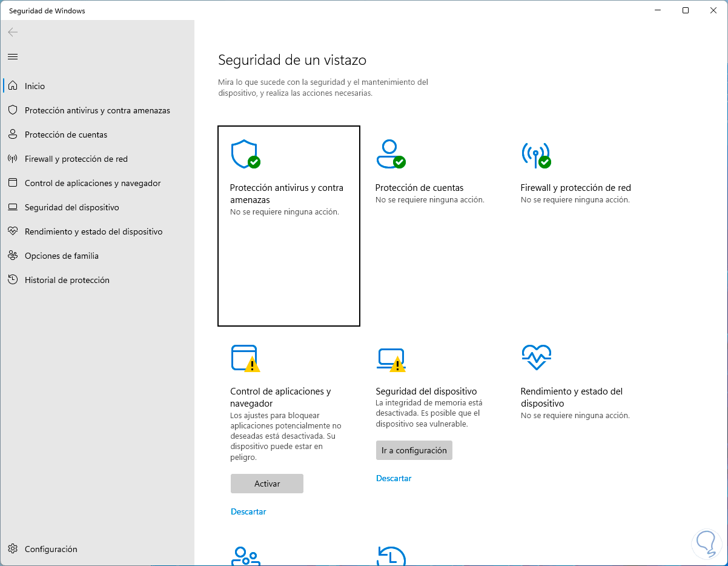This screenshot has height=566, width=728.
Task: Click the antenna icon for Firewall in sidebar
Action: [x=13, y=159]
